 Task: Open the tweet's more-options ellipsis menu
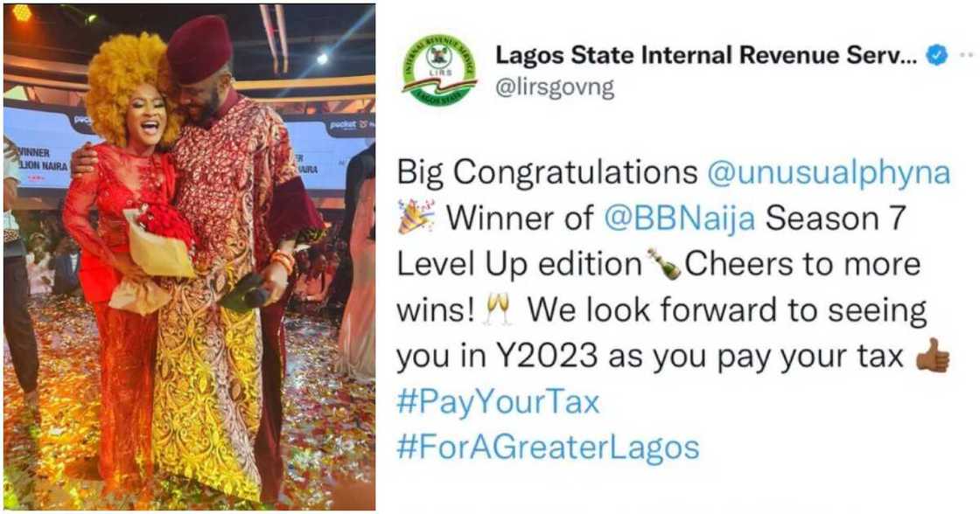coord(968,54)
